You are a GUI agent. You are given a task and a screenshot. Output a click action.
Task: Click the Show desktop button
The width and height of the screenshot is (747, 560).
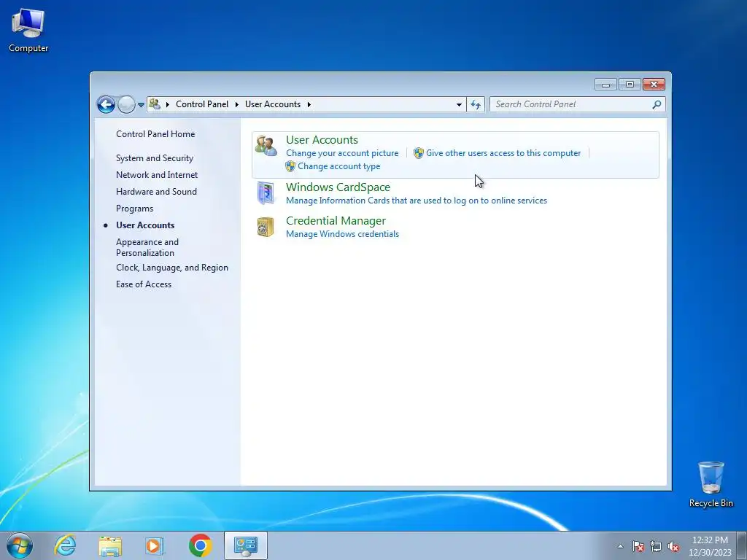click(x=742, y=545)
